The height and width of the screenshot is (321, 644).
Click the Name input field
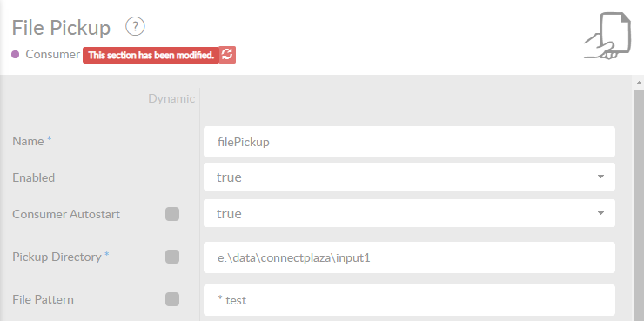tap(409, 142)
